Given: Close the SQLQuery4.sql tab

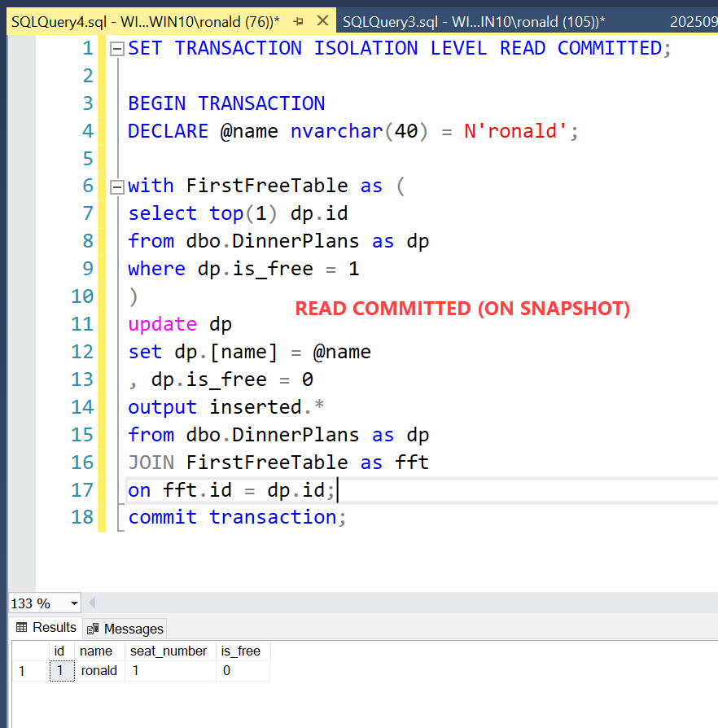Looking at the screenshot, I should [x=322, y=21].
